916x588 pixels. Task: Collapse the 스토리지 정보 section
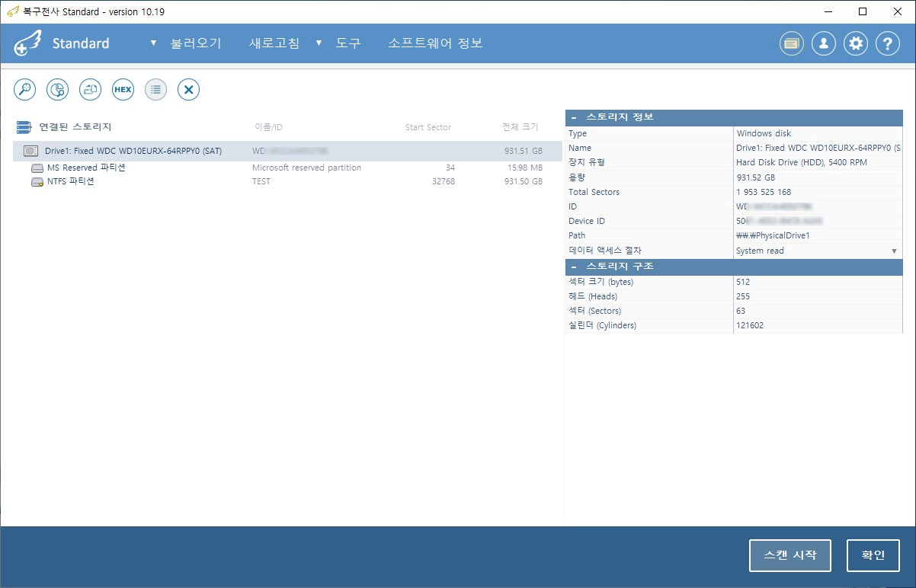pyautogui.click(x=573, y=118)
